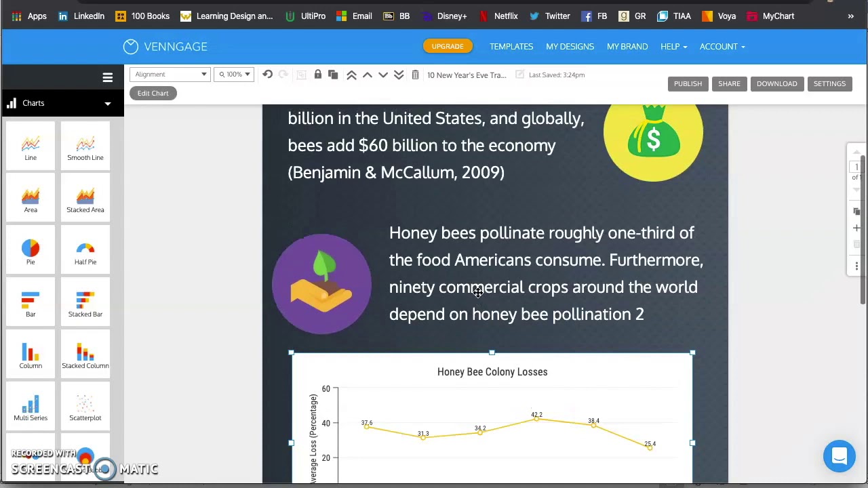Open the live chat support bubble
Image resolution: width=868 pixels, height=488 pixels.
click(x=840, y=456)
